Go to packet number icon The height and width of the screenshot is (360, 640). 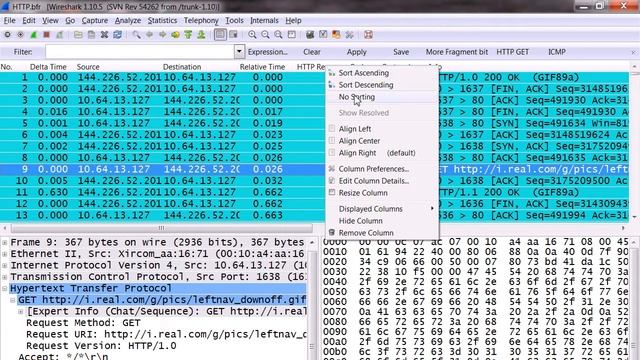(x=176, y=35)
